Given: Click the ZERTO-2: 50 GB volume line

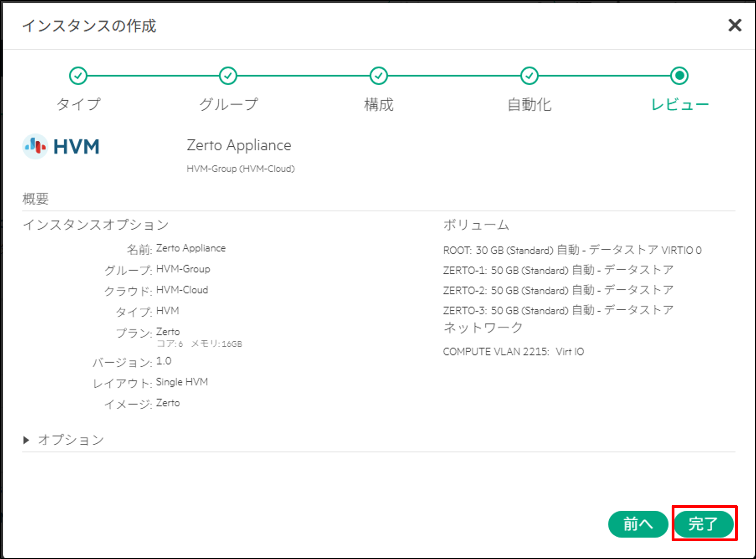Looking at the screenshot, I should [558, 290].
